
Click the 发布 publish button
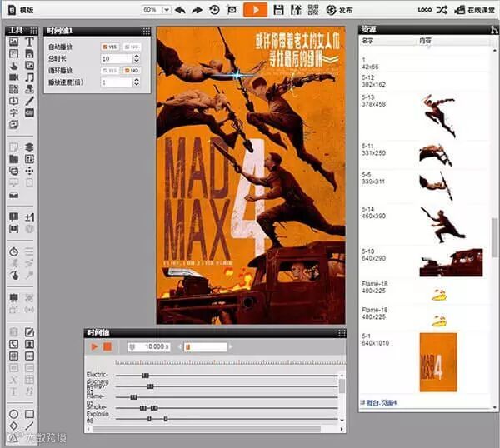340,10
